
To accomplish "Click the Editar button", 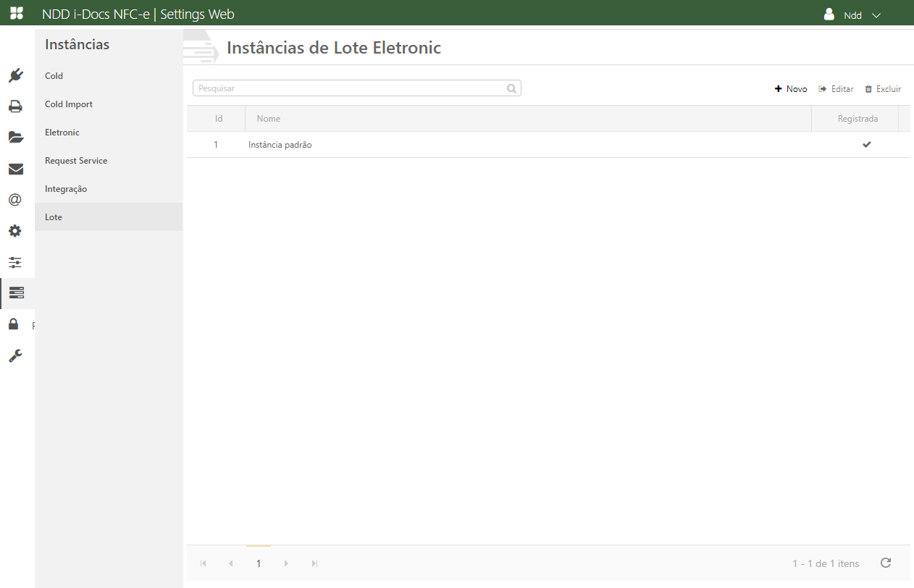I will click(836, 89).
